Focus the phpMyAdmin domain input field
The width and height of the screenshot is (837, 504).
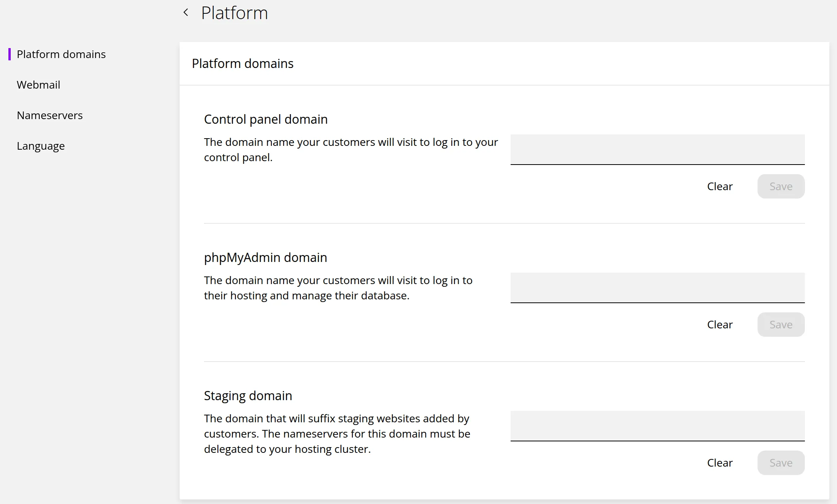[x=657, y=288]
